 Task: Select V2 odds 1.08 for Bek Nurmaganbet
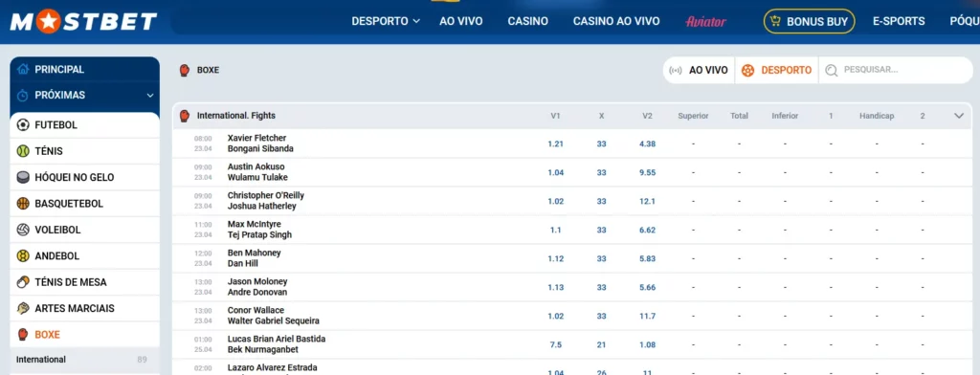click(648, 345)
